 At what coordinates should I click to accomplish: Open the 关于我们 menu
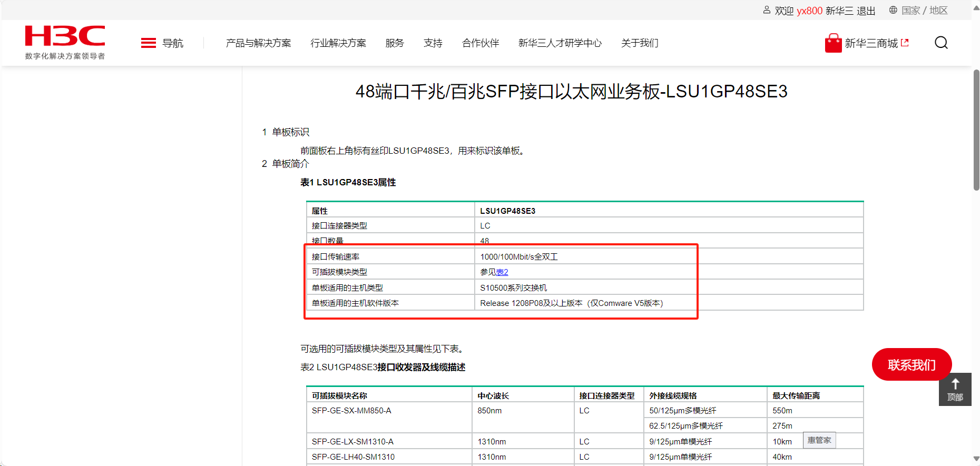click(640, 43)
